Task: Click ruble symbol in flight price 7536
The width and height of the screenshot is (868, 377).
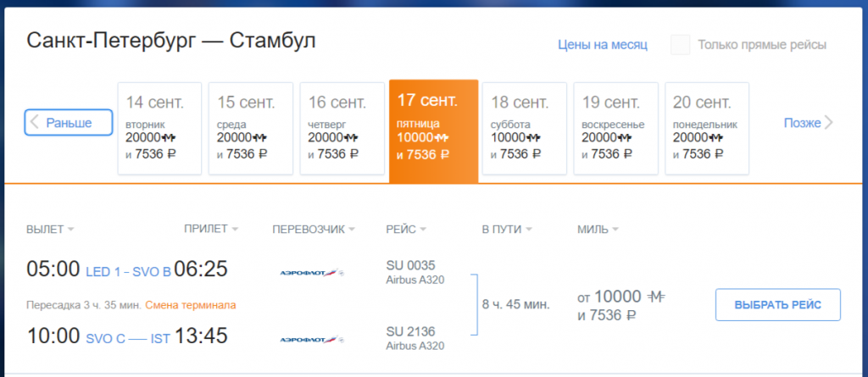Action: (631, 316)
